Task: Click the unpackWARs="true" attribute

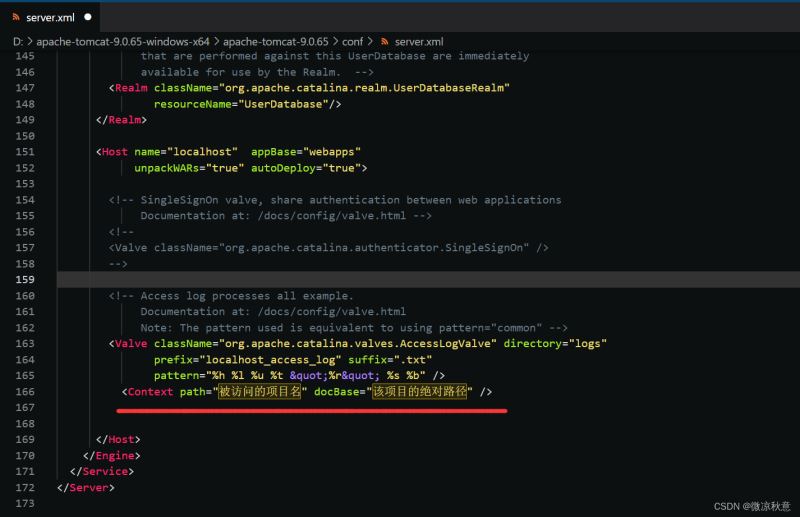Action: (189, 168)
